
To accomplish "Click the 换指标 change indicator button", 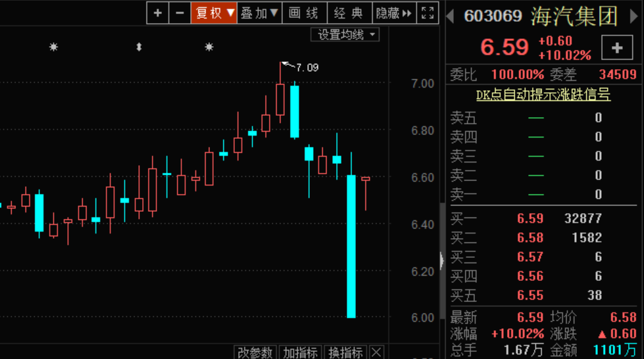I will [346, 353].
